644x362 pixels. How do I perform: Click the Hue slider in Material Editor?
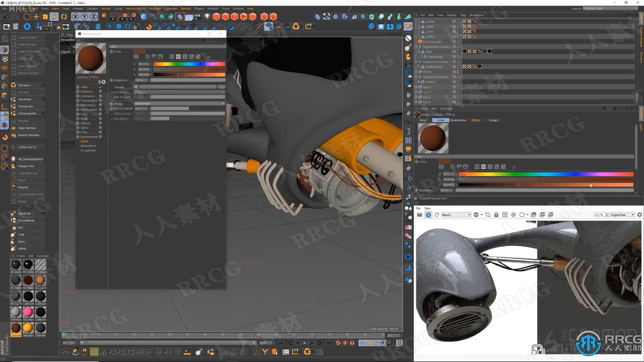click(189, 64)
